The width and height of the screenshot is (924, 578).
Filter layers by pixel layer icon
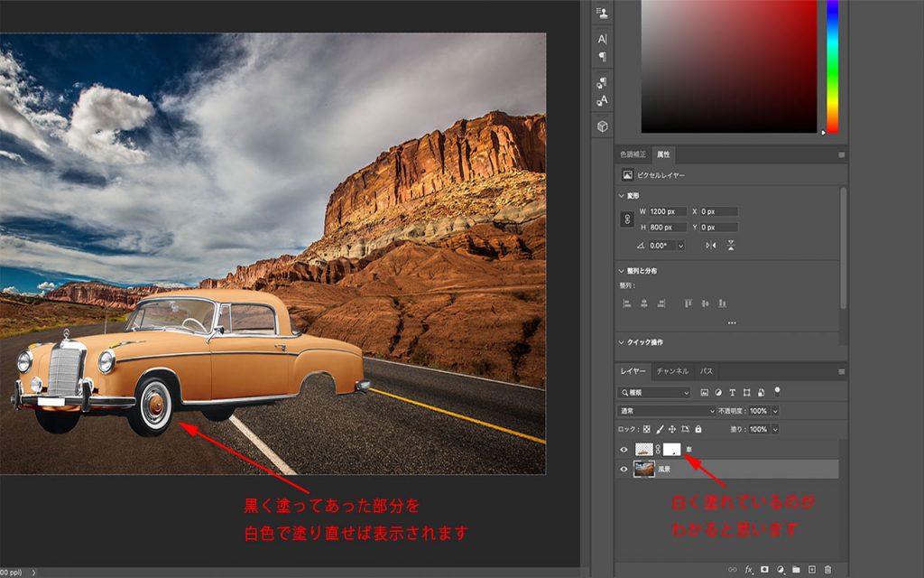click(x=704, y=393)
